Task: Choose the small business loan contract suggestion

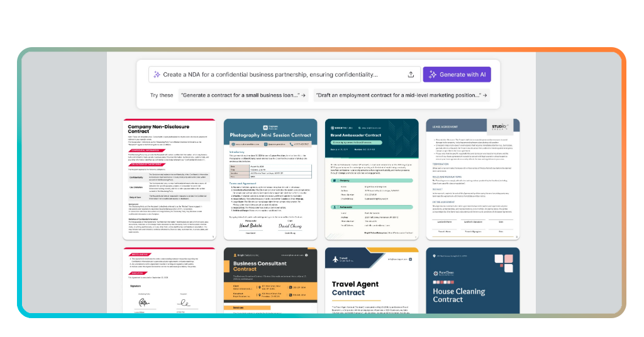Action: [239, 96]
